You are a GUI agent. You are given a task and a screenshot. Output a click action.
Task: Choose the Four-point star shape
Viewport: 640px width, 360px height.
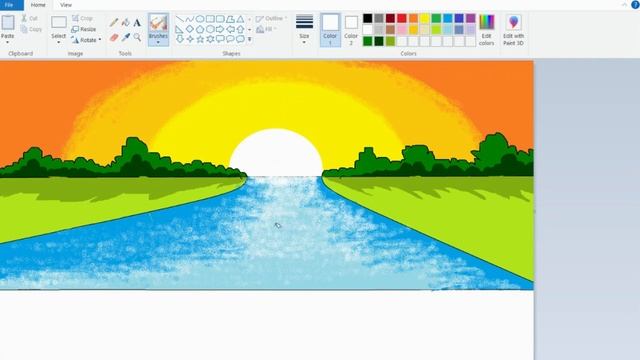(190, 39)
